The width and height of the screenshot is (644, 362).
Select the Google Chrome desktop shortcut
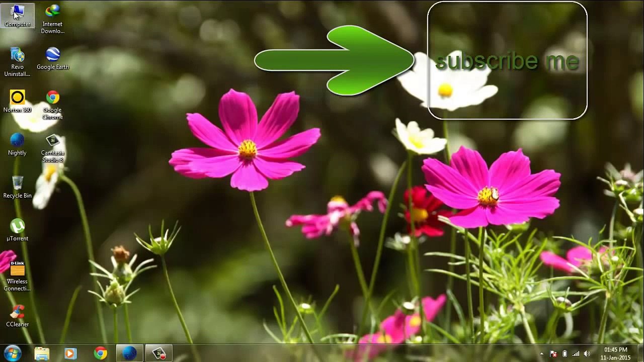(53, 105)
